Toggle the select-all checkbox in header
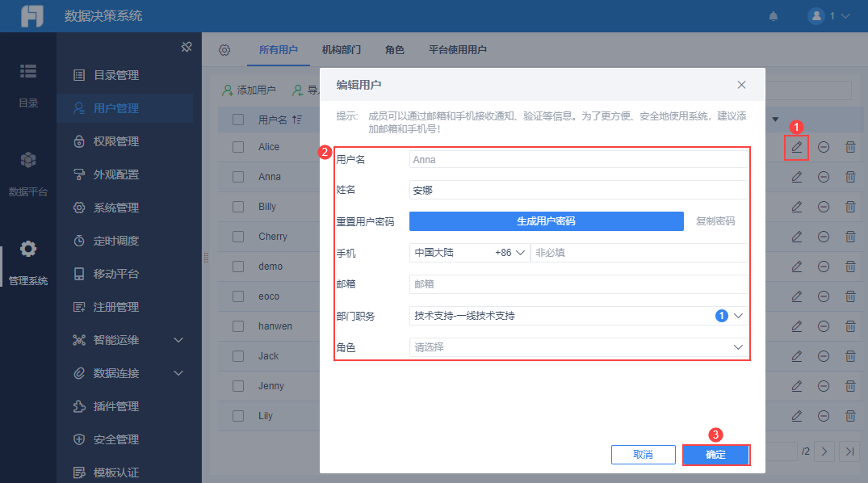This screenshot has width=868, height=483. [x=238, y=120]
